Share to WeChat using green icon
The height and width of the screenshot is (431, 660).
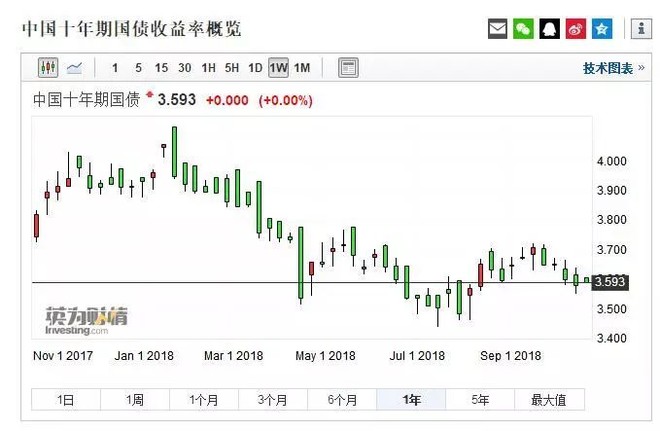(523, 29)
